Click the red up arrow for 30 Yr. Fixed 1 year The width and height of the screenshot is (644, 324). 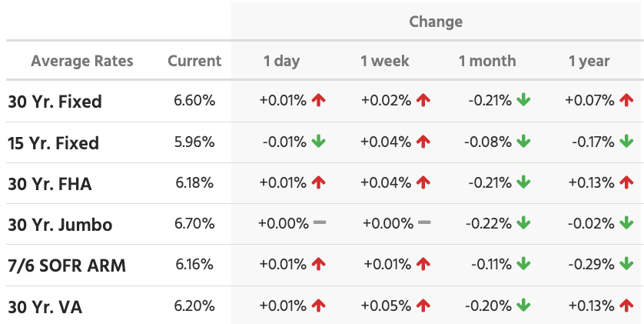(x=626, y=100)
